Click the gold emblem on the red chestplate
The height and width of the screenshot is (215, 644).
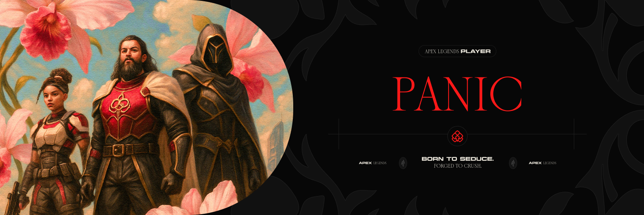118,104
